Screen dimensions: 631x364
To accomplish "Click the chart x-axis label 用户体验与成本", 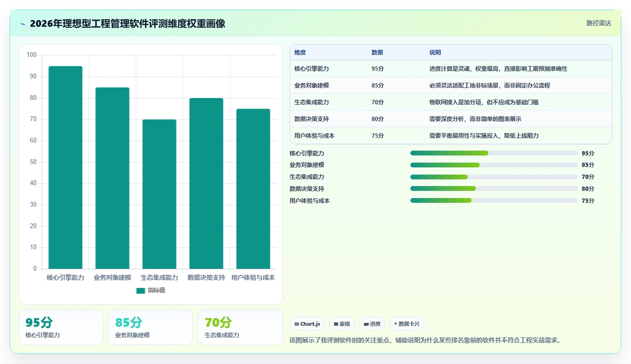I will click(x=253, y=278).
